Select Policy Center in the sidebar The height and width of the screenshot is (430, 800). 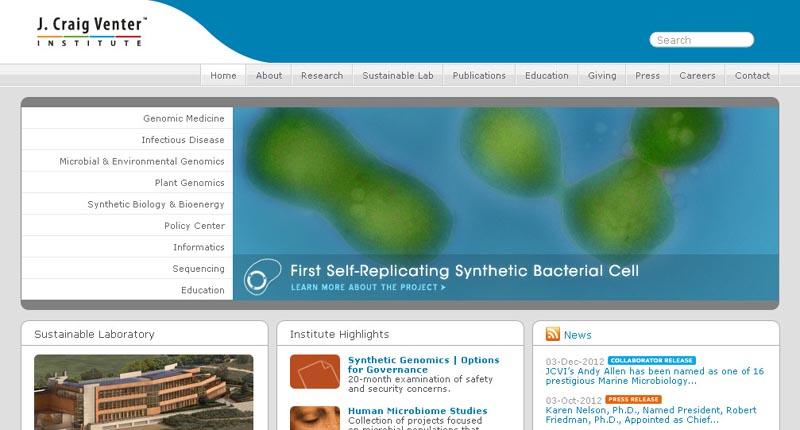pos(127,225)
